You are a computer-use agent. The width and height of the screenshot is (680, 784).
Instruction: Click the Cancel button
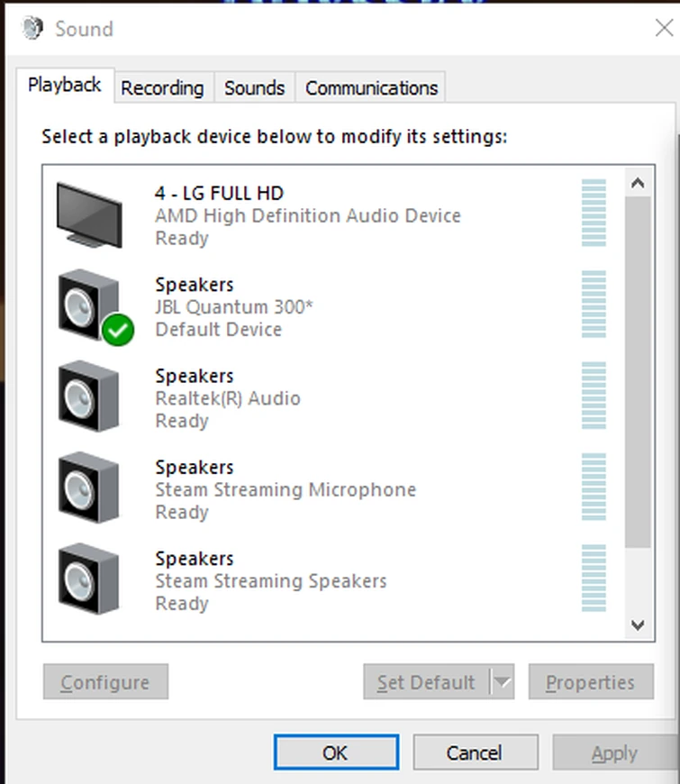tap(475, 752)
